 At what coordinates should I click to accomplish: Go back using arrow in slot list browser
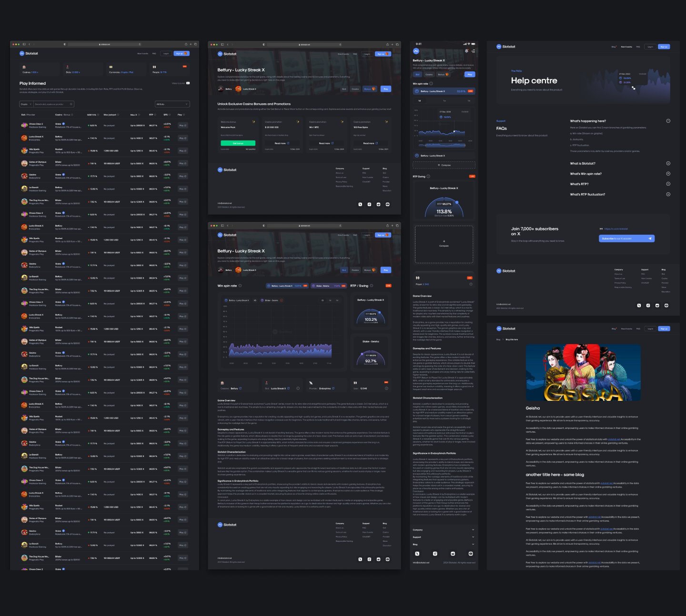pos(29,44)
